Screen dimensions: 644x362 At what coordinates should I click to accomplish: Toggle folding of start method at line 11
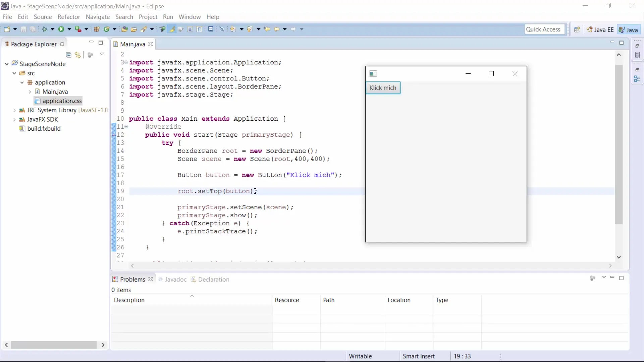(126, 127)
